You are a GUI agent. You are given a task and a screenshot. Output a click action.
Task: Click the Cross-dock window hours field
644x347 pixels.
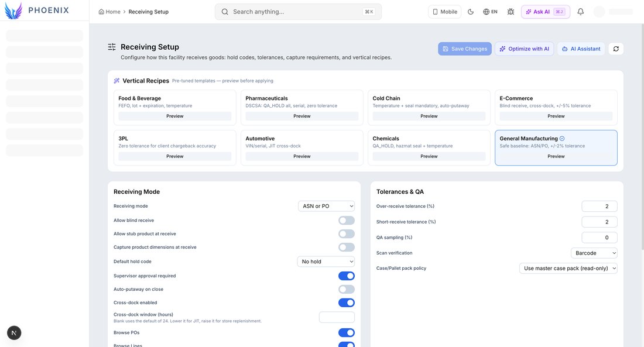pyautogui.click(x=337, y=317)
